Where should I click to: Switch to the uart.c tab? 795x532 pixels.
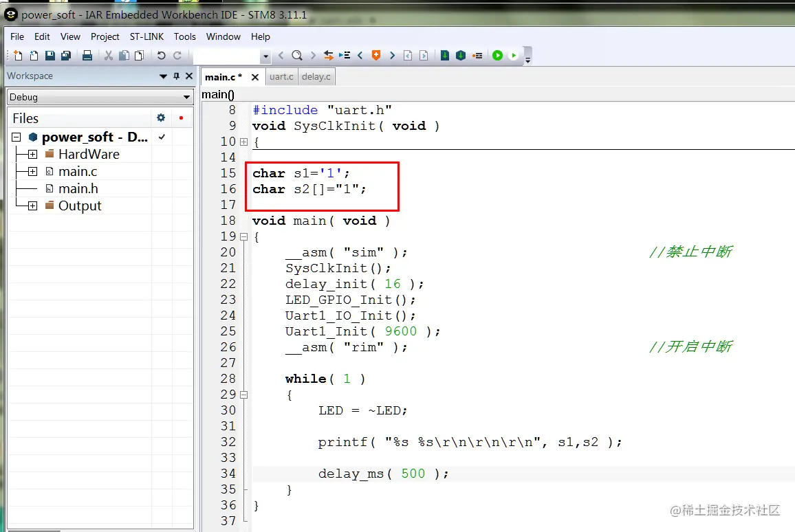tap(281, 76)
